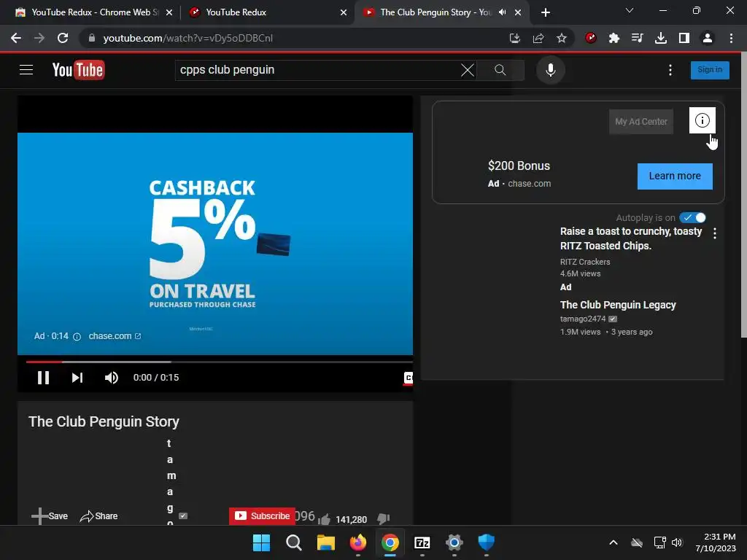Bookmark this tab with star

point(562,38)
